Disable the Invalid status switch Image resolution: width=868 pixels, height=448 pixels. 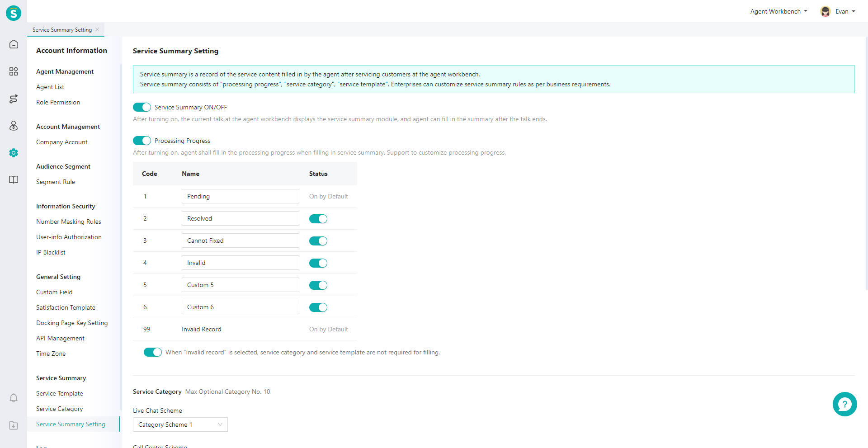tap(318, 263)
